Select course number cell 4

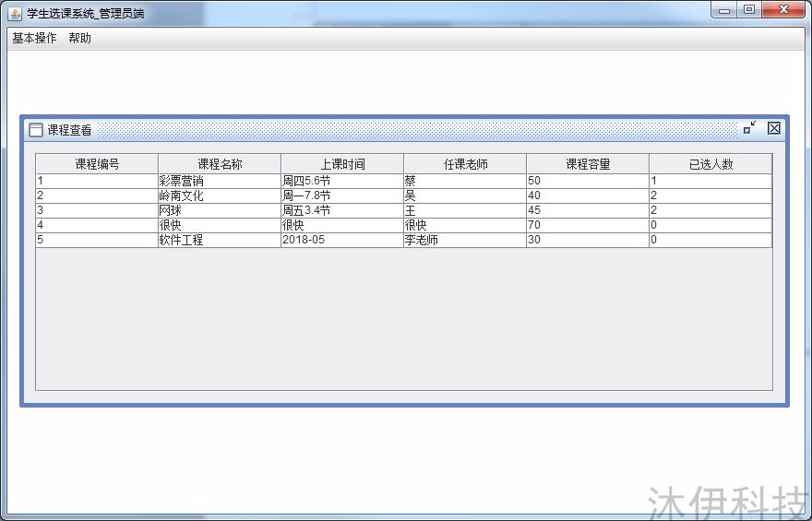[x=97, y=225]
